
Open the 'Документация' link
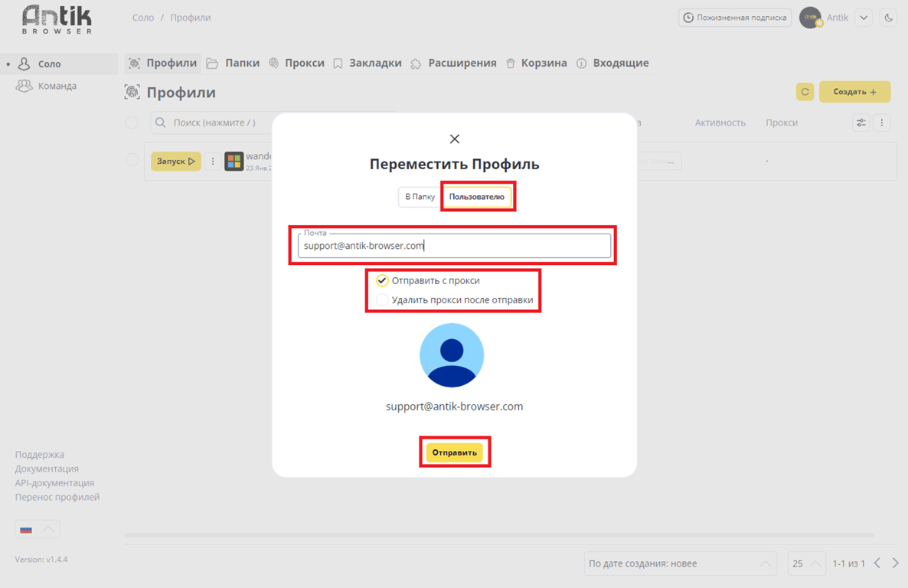pos(47,469)
